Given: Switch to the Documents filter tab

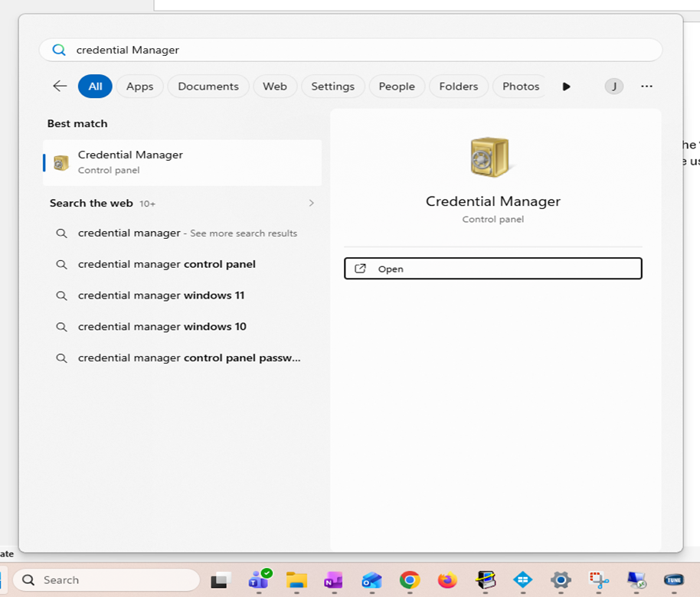Looking at the screenshot, I should 208,86.
